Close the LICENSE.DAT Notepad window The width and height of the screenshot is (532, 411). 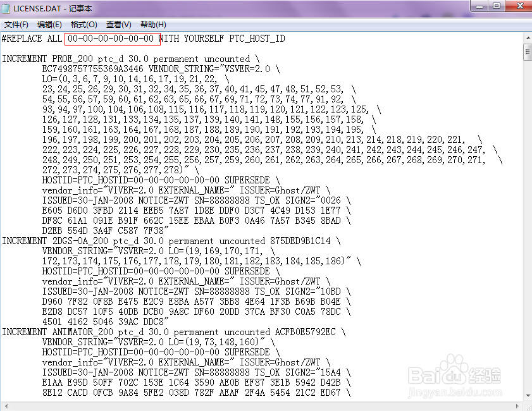(x=519, y=6)
